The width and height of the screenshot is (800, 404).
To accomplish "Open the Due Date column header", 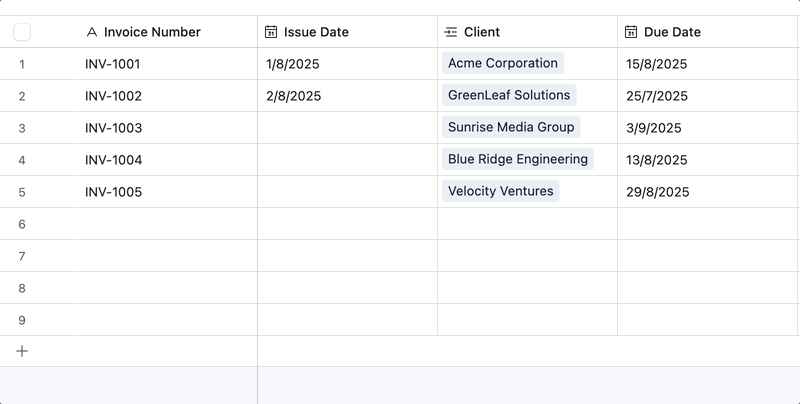I will click(707, 32).
